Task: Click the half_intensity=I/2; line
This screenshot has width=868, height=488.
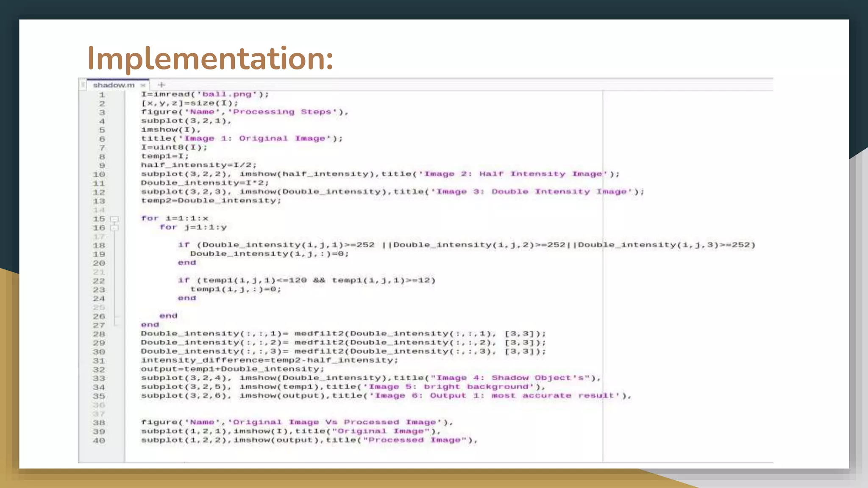Action: click(x=199, y=165)
